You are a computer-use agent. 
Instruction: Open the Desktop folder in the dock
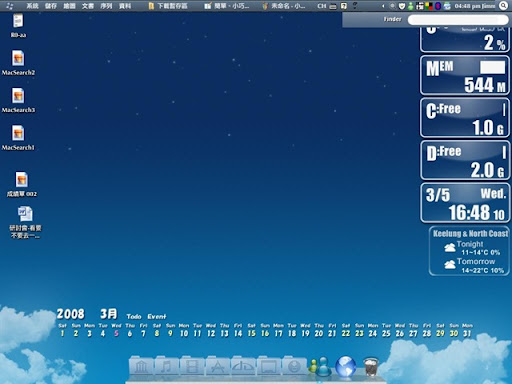[x=269, y=366]
